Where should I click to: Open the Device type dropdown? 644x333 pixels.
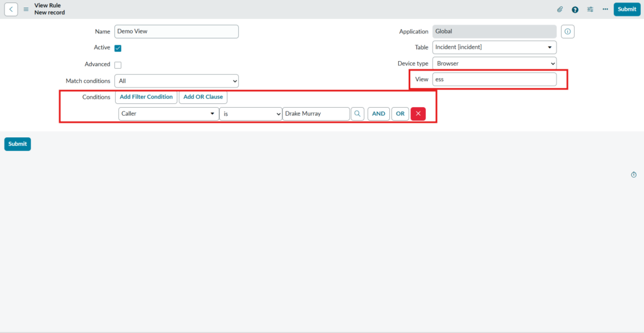click(494, 64)
